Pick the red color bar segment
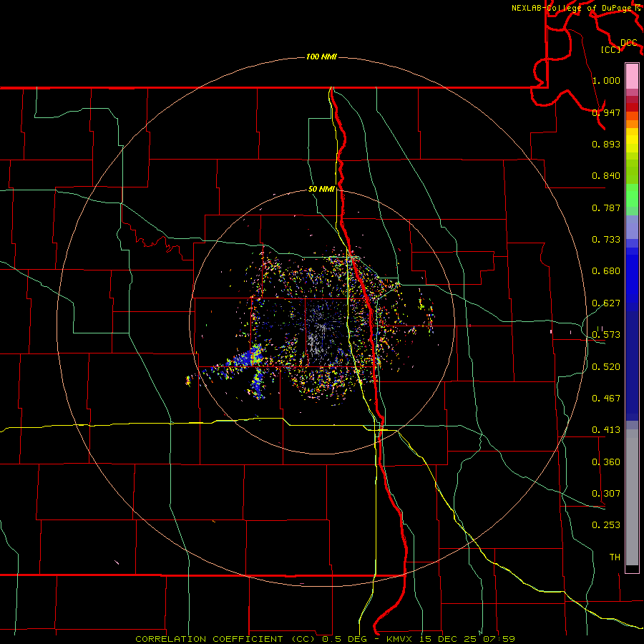The height and width of the screenshot is (644, 644). pos(632,107)
